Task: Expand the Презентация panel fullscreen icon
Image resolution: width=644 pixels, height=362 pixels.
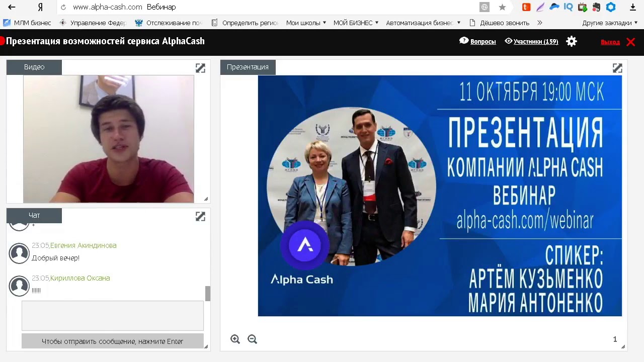Action: point(617,68)
